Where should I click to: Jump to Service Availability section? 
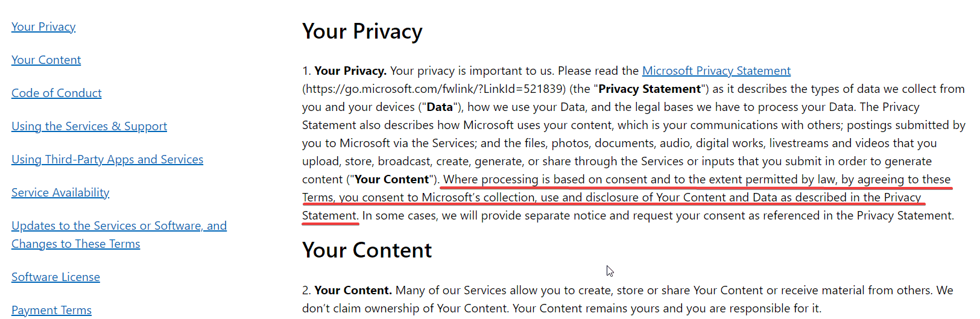tap(60, 192)
